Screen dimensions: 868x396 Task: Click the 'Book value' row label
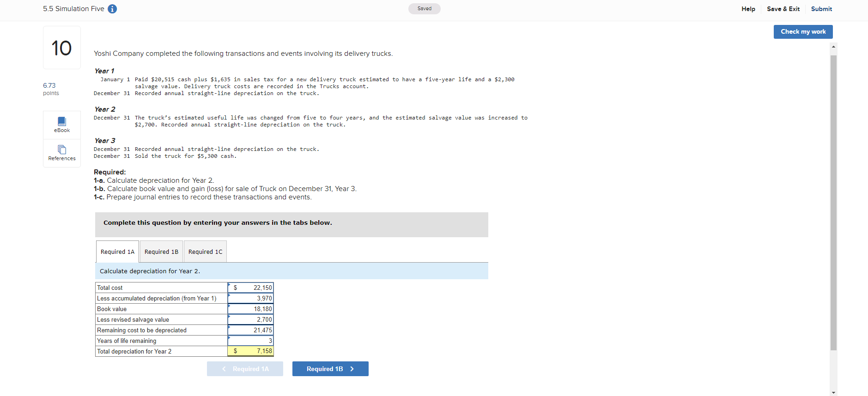click(112, 309)
